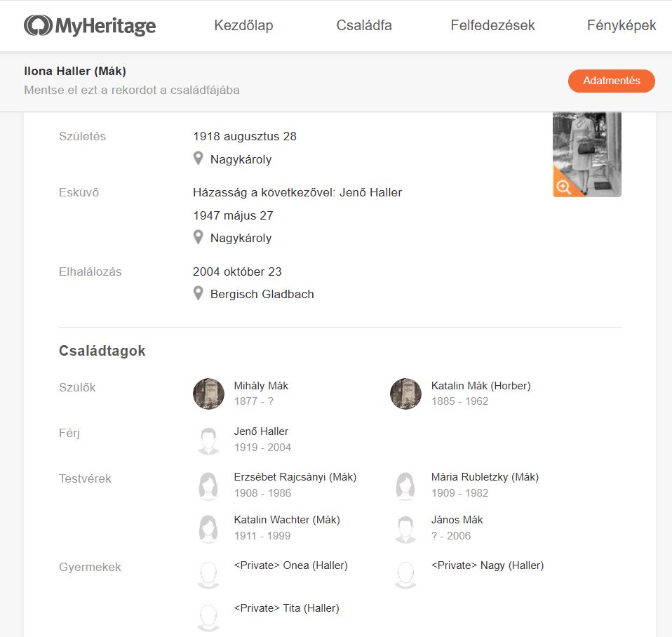This screenshot has width=672, height=637.
Task: Click the MyHeritage logo
Action: click(x=90, y=25)
